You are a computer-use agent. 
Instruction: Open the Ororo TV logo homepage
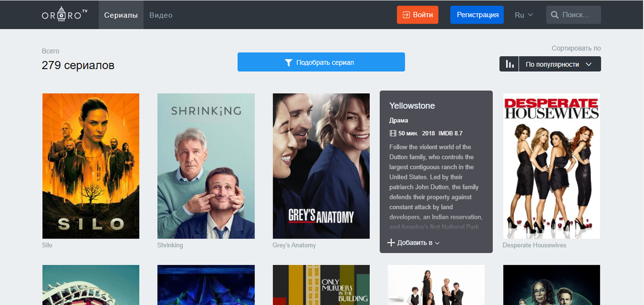(65, 14)
